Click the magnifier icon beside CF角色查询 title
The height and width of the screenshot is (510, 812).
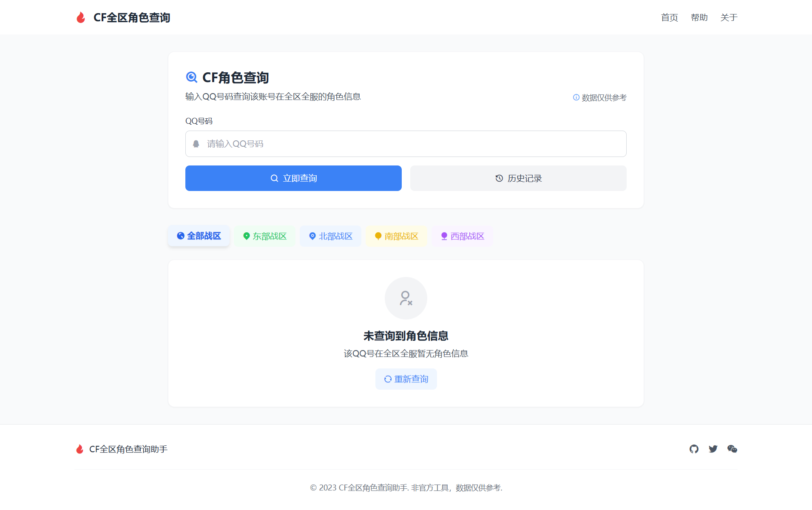tap(191, 77)
